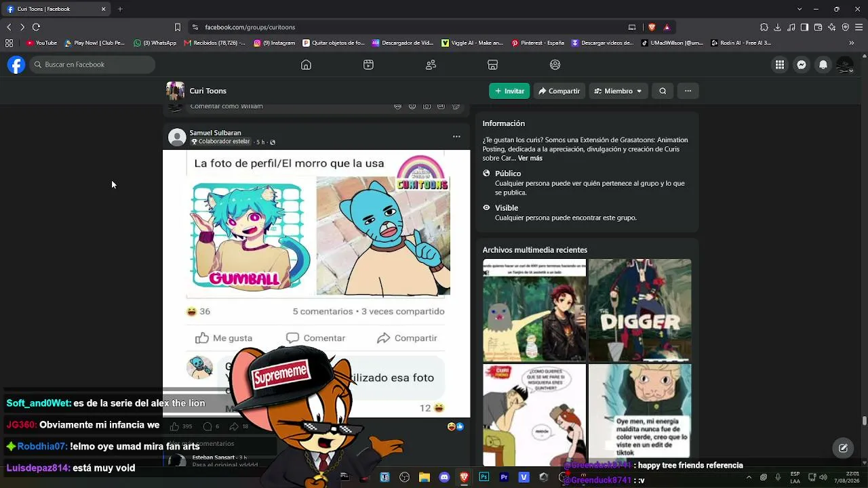This screenshot has width=868, height=488.
Task: Show hidden system tray icons
Action: pyautogui.click(x=749, y=477)
